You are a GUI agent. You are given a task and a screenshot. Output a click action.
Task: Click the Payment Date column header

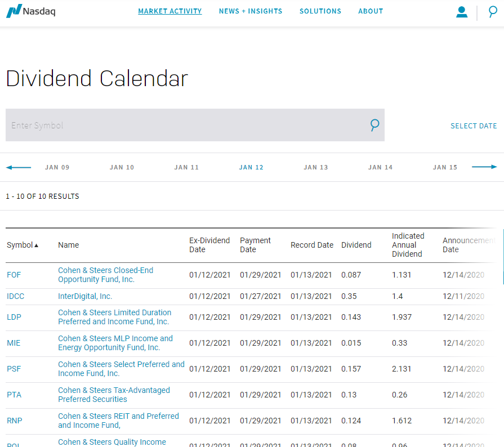pyautogui.click(x=255, y=245)
